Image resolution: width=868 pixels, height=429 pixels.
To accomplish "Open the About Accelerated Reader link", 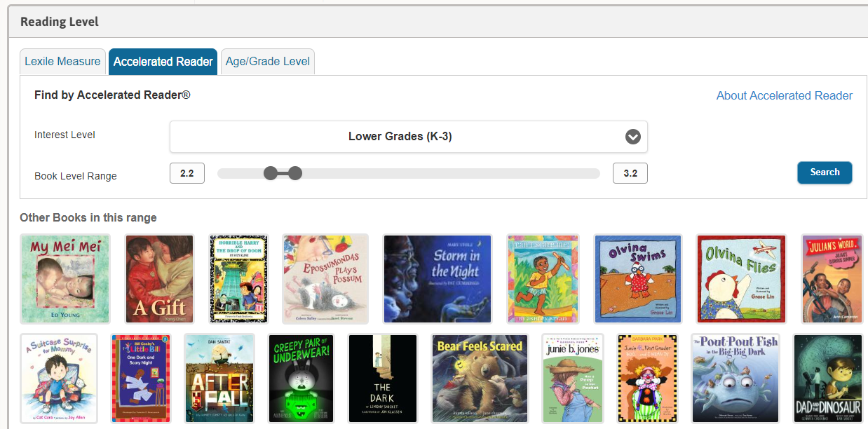I will 785,96.
